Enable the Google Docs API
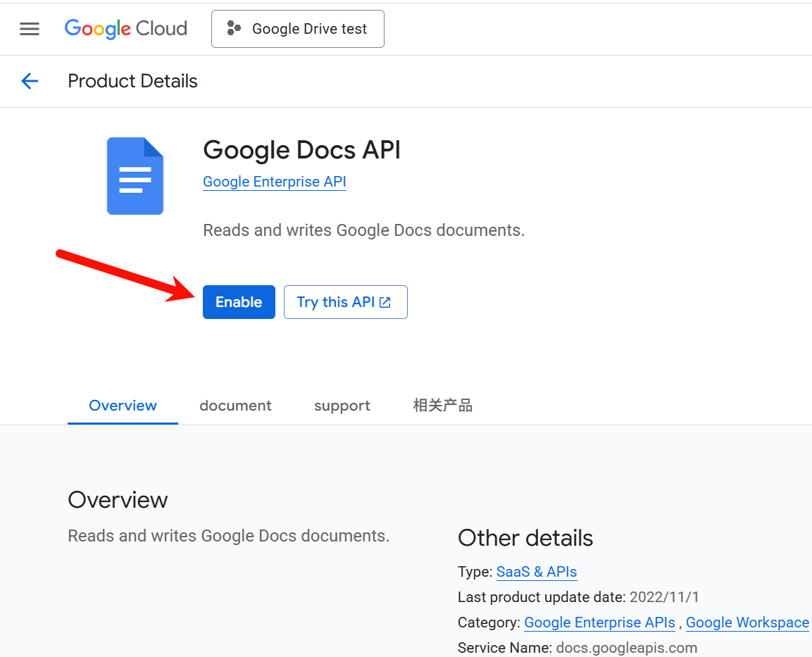812x657 pixels. [239, 302]
